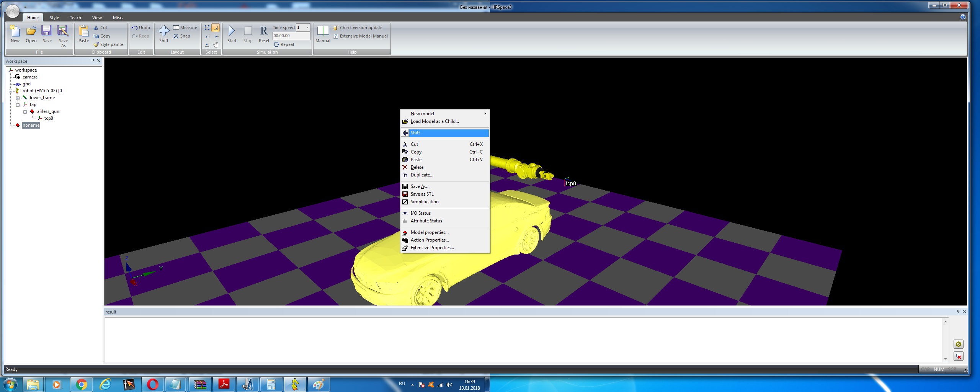Click the Windows Start button
Viewport: 980px width, 392px height.
10,384
